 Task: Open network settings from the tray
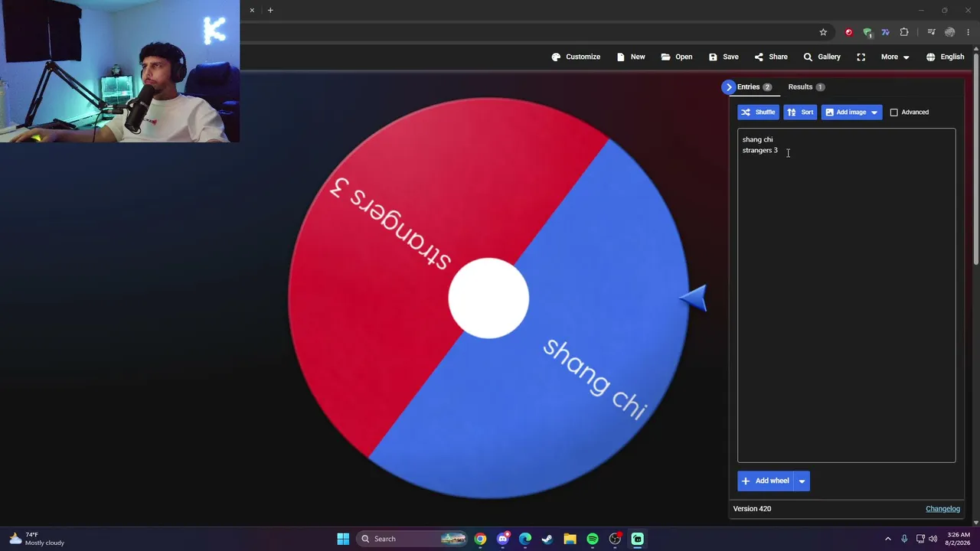(920, 539)
